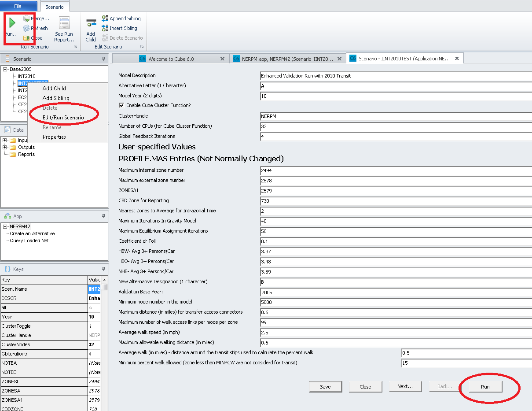532x411 pixels.
Task: Click the Keys table scrollbar up arrow
Action: click(x=104, y=280)
